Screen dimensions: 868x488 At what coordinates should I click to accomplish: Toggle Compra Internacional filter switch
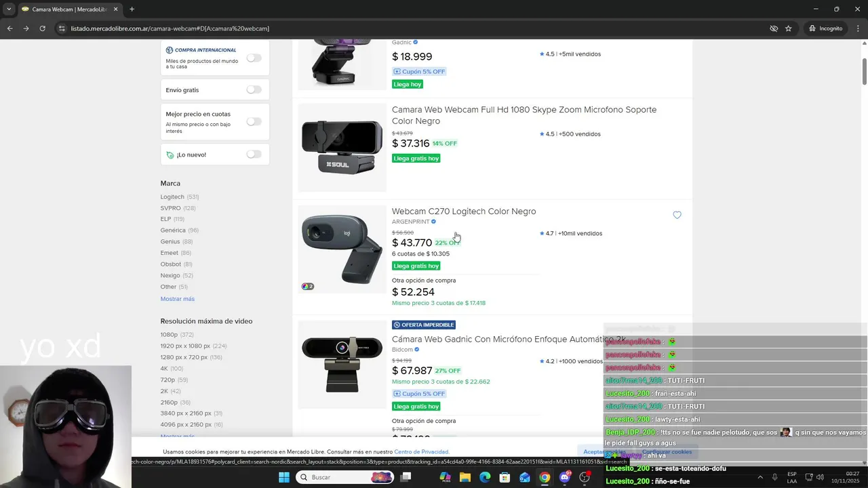254,58
